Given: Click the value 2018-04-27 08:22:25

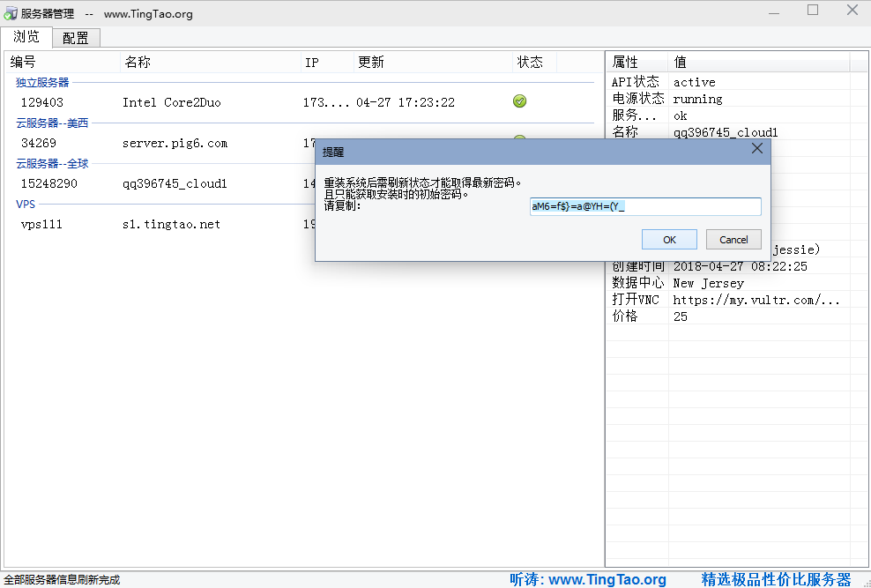Looking at the screenshot, I should point(740,266).
